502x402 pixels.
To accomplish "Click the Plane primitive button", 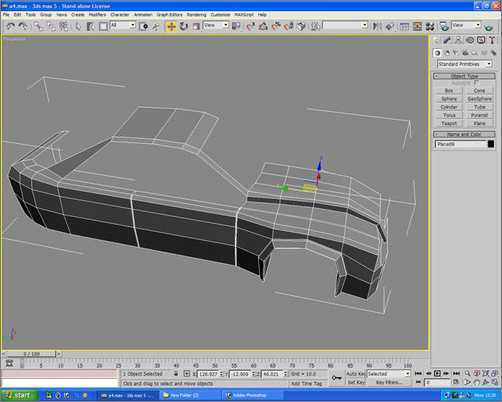I will click(x=479, y=123).
